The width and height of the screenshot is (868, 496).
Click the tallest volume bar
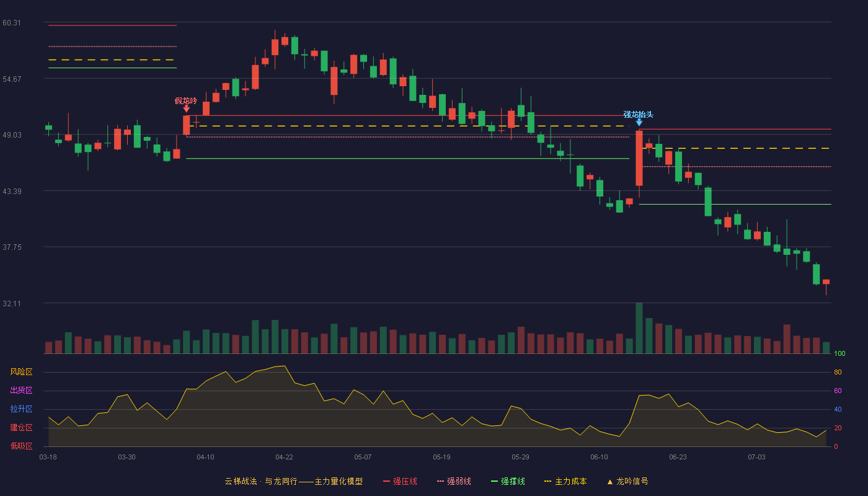pyautogui.click(x=639, y=328)
